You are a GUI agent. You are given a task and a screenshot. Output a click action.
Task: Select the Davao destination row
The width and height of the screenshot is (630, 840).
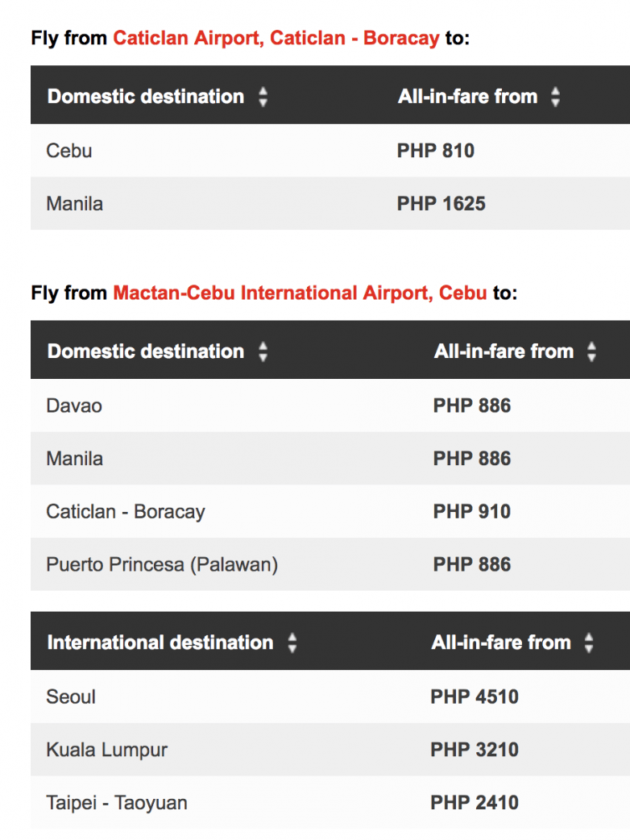[74, 405]
